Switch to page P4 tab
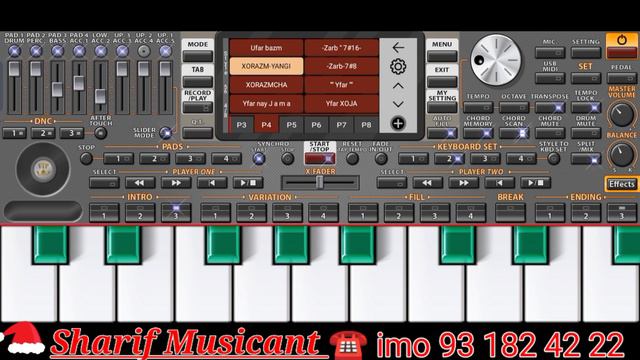Viewport: 640px width, 360px height. tap(266, 124)
